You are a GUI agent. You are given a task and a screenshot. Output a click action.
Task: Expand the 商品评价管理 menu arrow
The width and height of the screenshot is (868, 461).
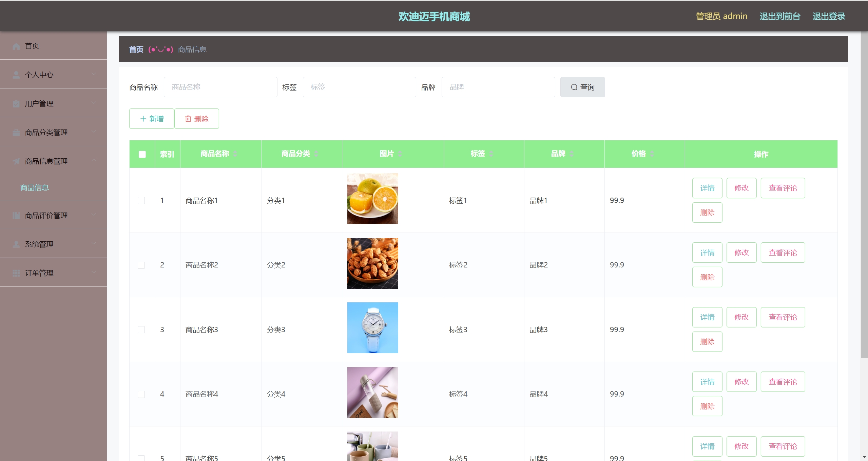[x=94, y=214]
